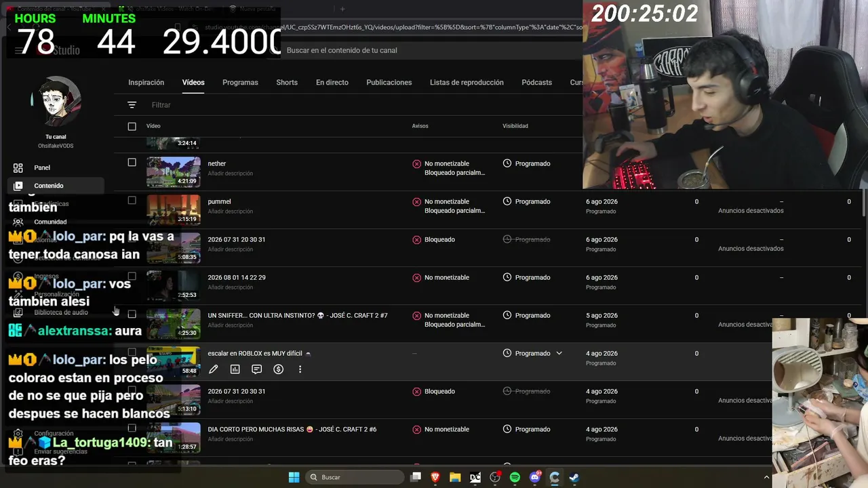Open Biblioteca de audio in sidebar
This screenshot has height=488, width=868.
click(61, 312)
